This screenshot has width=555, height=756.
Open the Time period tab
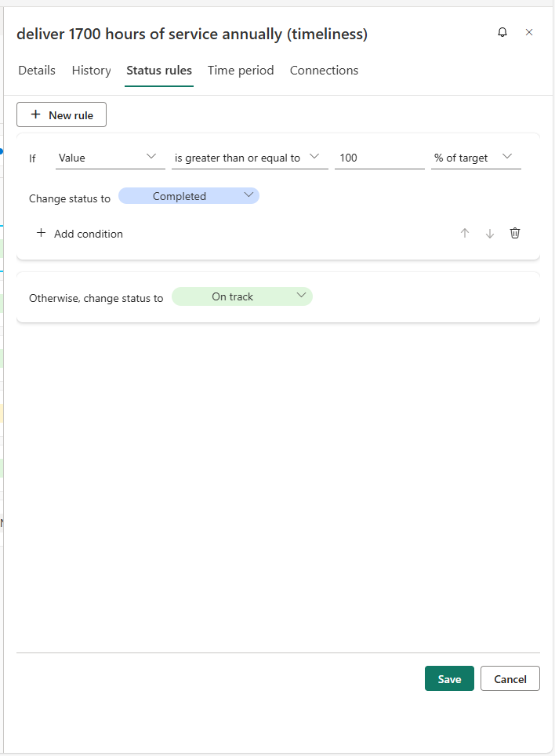click(x=241, y=70)
